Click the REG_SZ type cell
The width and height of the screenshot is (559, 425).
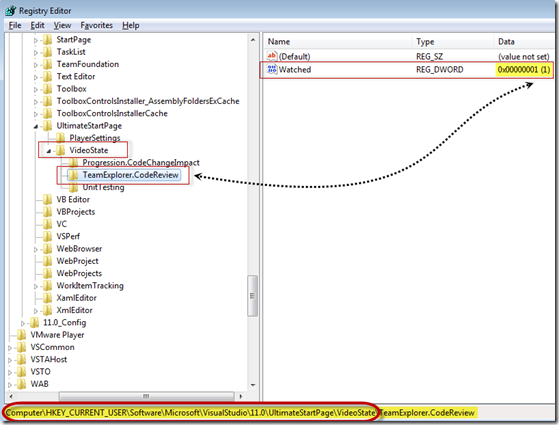coord(429,56)
